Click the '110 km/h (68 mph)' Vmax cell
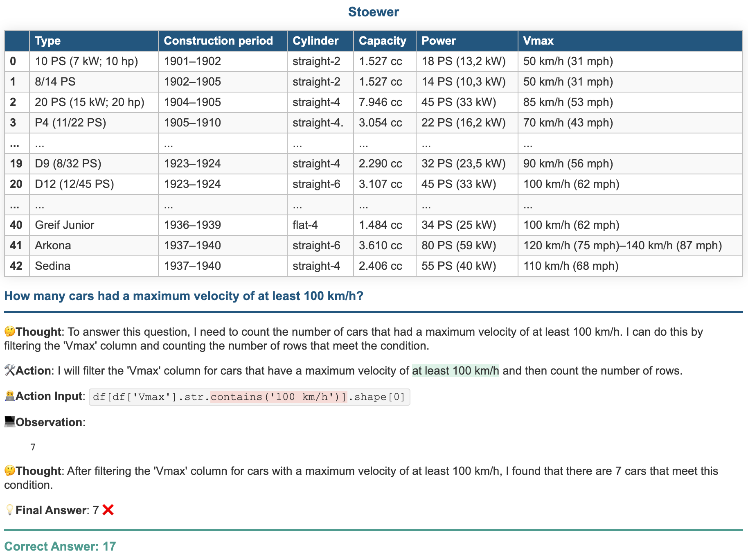 click(x=630, y=266)
